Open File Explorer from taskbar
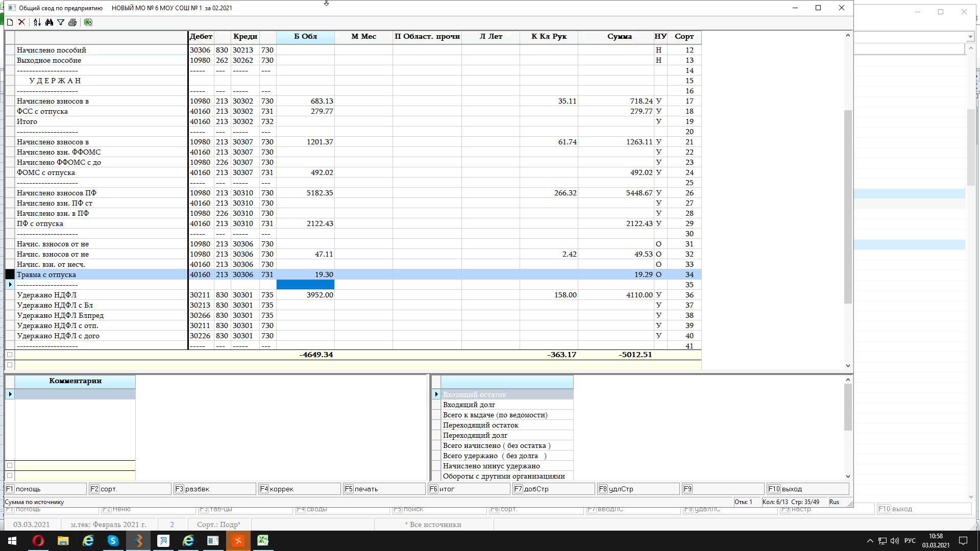The width and height of the screenshot is (980, 551). (x=63, y=541)
